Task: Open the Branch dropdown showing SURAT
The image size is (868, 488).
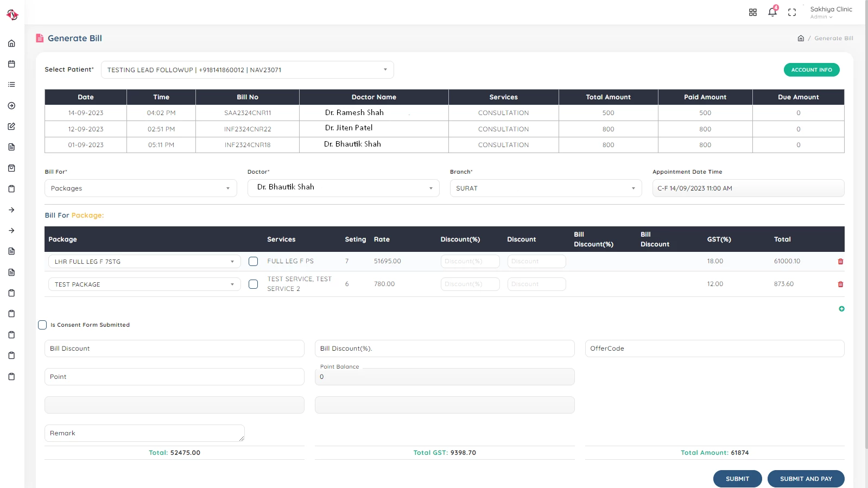Action: click(x=546, y=188)
